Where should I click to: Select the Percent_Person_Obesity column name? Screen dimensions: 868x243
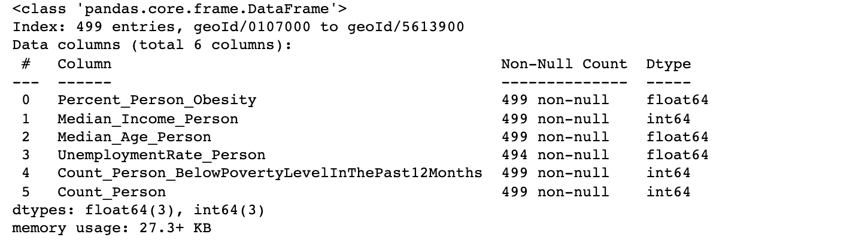tap(157, 101)
